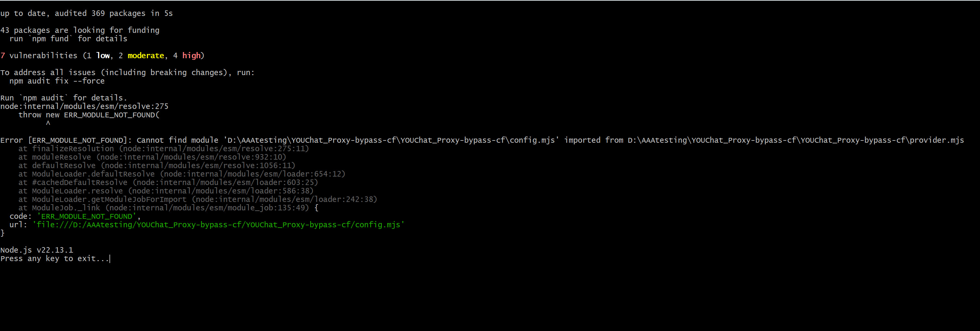The image size is (980, 331).
Task: Click the "npm audit fix --force" command
Action: (x=57, y=81)
